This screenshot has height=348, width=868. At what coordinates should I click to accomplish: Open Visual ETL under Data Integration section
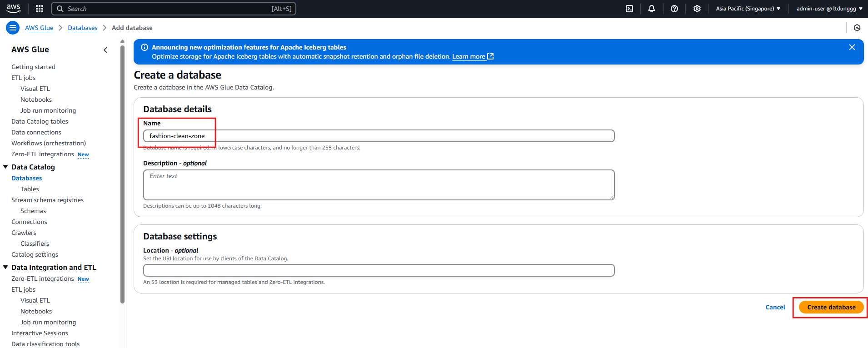35,300
